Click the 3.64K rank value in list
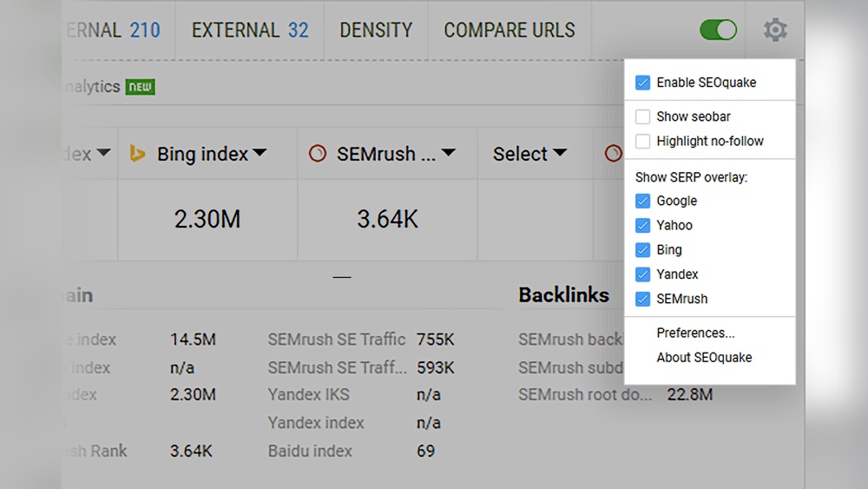This screenshot has height=489, width=868. [x=191, y=452]
